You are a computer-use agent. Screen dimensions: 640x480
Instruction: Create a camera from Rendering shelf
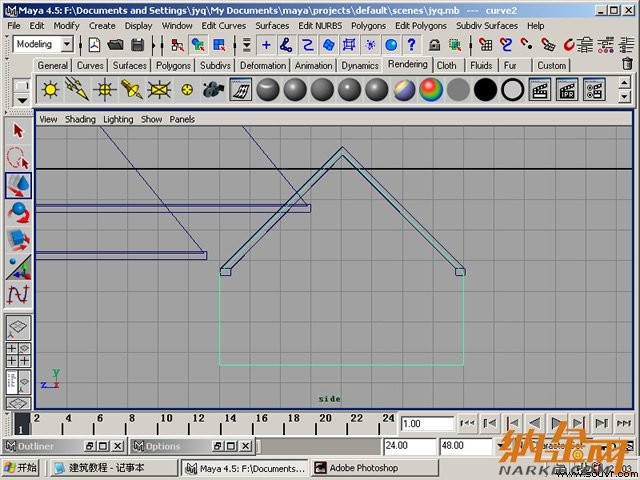tap(213, 89)
